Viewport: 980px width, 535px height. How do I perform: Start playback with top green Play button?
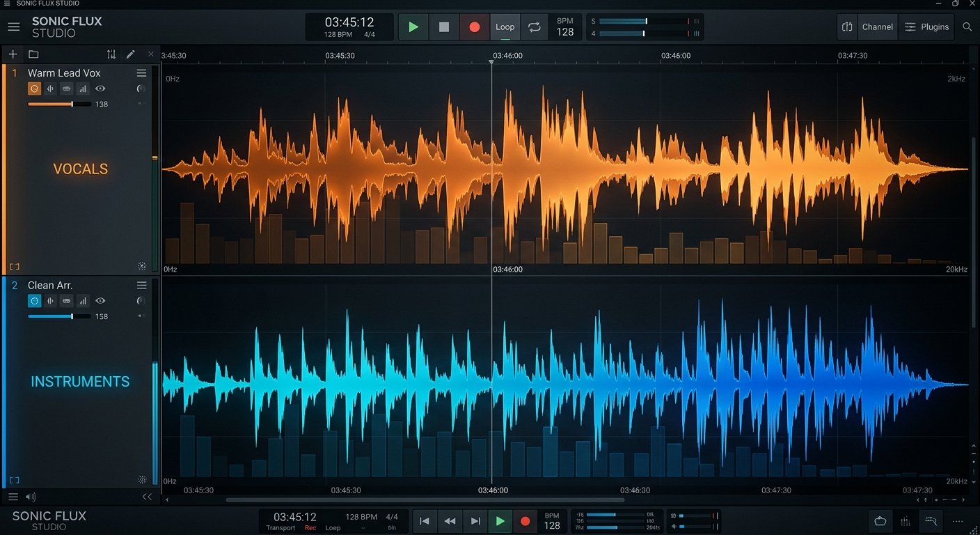413,27
